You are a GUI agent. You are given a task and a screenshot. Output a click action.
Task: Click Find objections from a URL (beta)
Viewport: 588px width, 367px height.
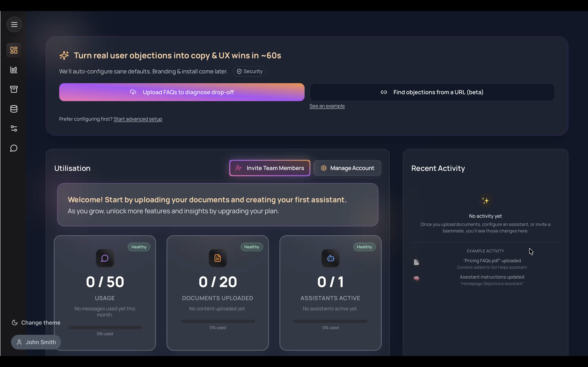point(432,92)
